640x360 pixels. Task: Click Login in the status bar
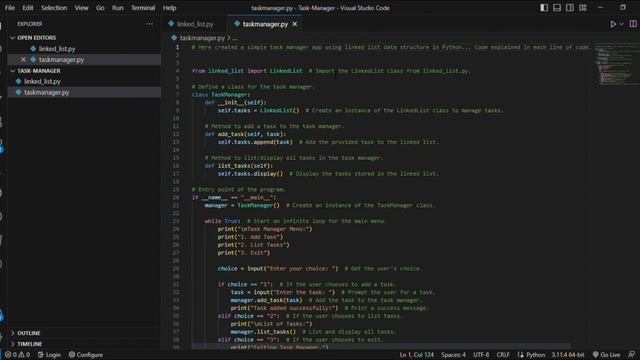coord(49,355)
